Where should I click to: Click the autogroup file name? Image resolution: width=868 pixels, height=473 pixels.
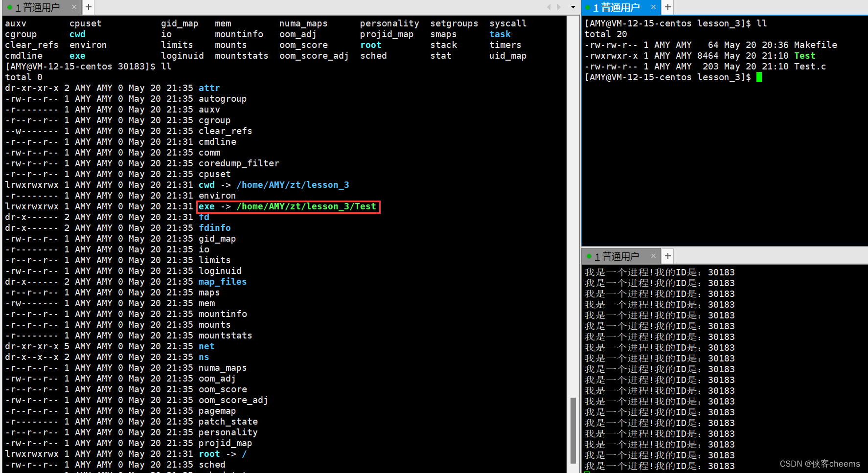coord(223,99)
